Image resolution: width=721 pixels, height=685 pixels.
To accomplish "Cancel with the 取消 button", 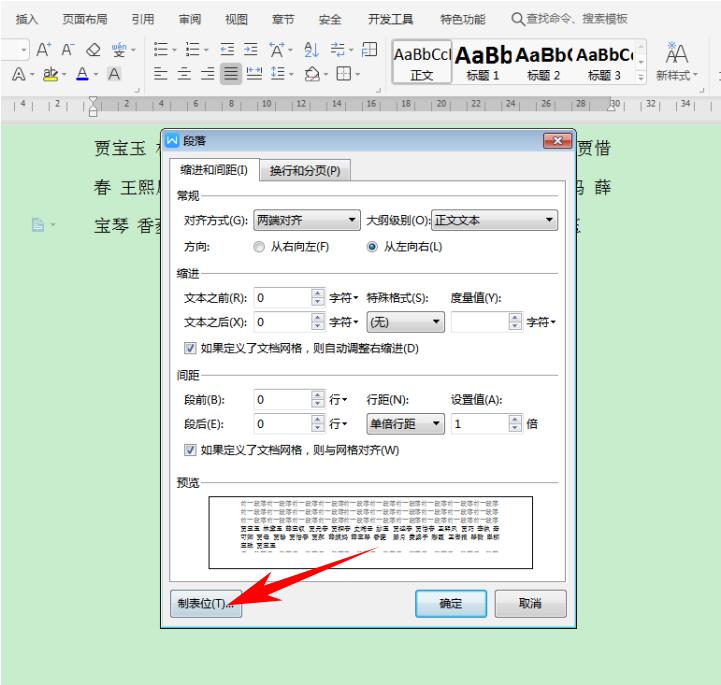I will (530, 604).
